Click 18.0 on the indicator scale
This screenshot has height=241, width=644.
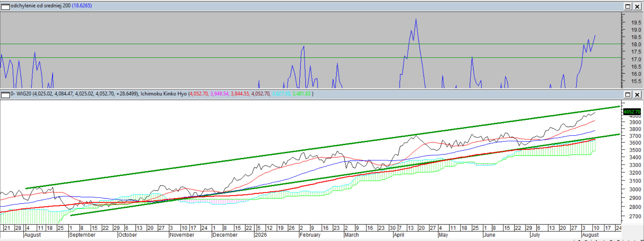[x=636, y=45]
